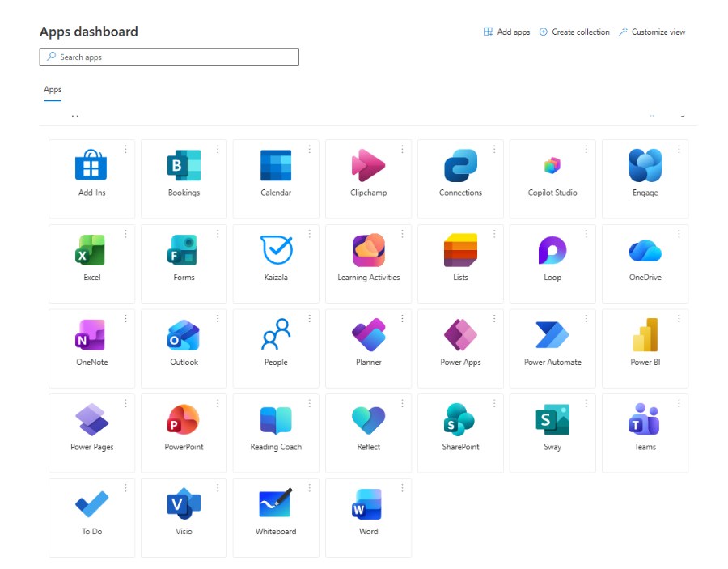
Task: Open the Engage app icon
Action: [x=645, y=165]
